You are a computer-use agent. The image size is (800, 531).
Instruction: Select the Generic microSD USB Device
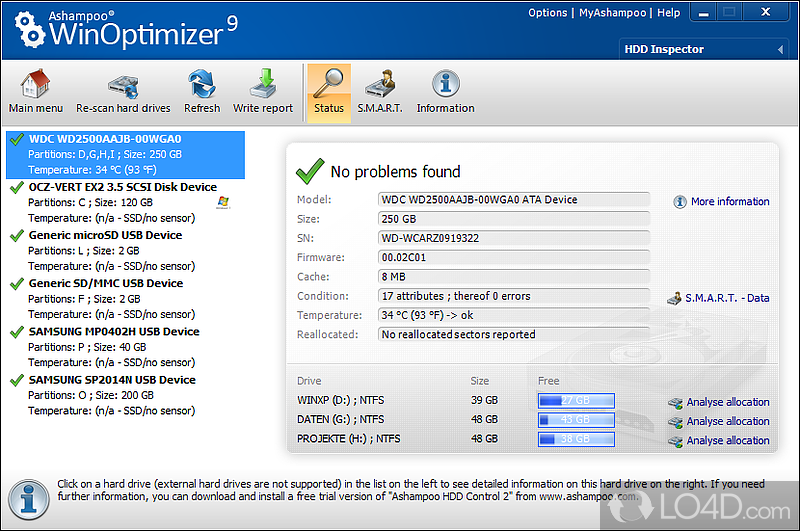pyautogui.click(x=105, y=235)
